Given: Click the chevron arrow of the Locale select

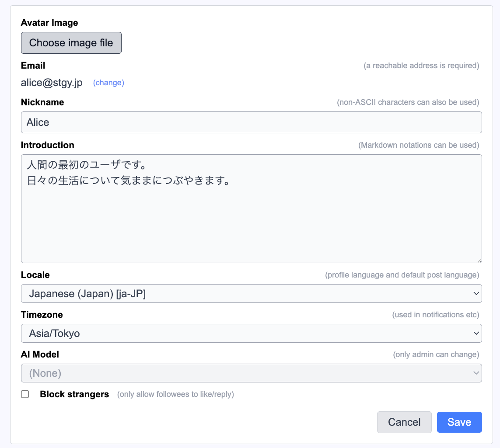Looking at the screenshot, I should point(476,294).
